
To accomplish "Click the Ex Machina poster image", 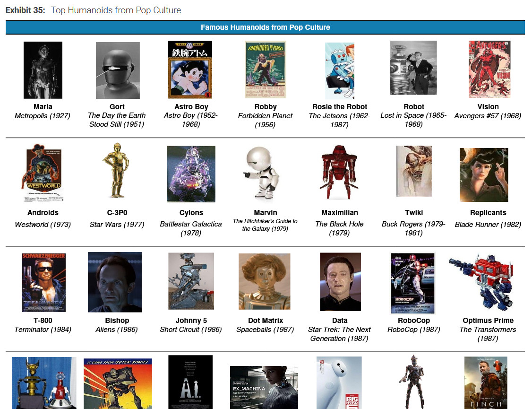I will tap(264, 387).
